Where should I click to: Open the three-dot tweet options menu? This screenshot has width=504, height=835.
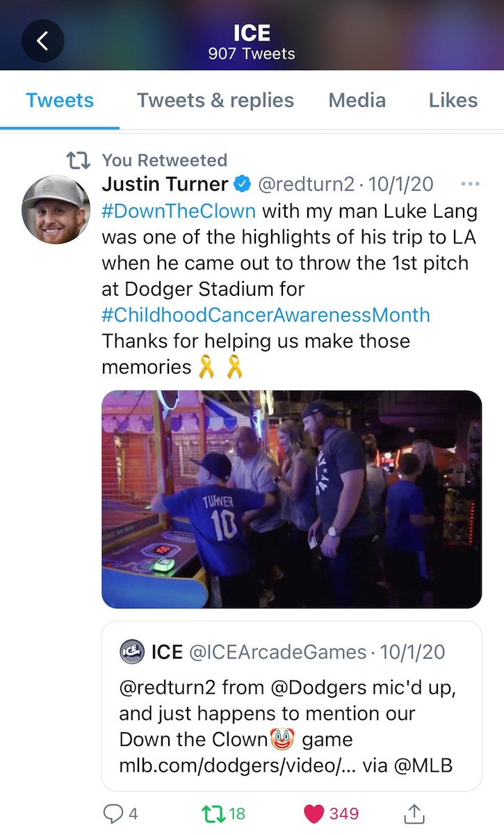coord(471,184)
